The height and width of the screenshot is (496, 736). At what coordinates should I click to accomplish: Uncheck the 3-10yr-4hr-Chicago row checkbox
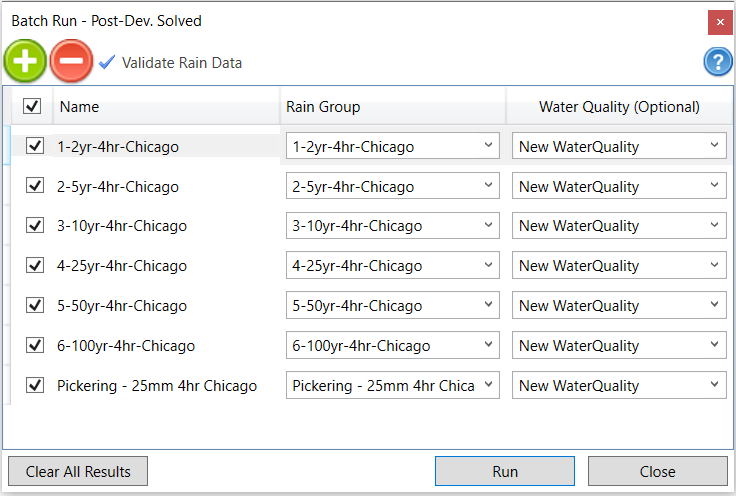click(35, 226)
